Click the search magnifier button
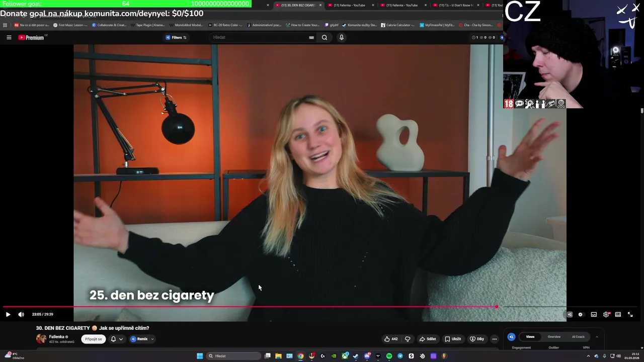 325,37
